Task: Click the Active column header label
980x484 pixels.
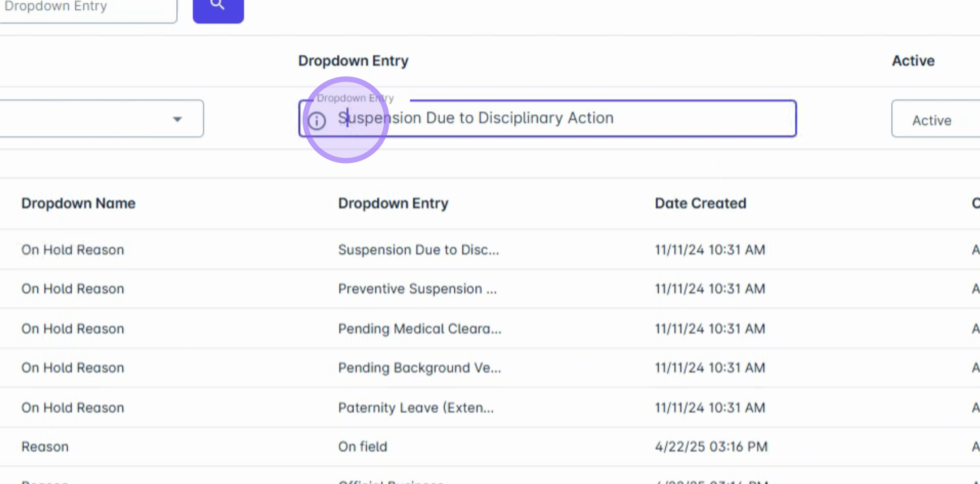Action: pos(913,61)
